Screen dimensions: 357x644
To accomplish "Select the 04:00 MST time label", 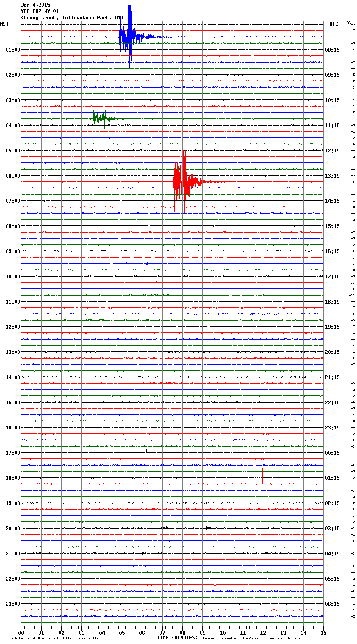I will [13, 126].
